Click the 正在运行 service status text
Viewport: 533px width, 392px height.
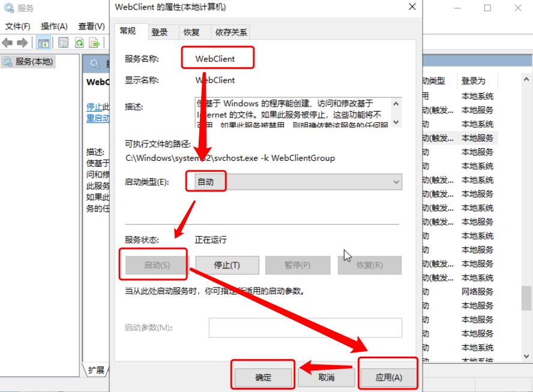point(211,240)
